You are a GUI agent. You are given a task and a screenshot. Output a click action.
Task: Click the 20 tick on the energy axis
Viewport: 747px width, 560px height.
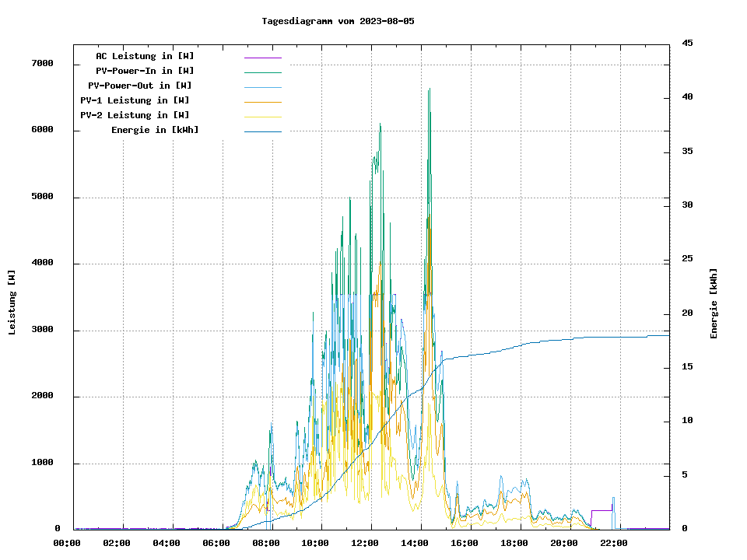(x=688, y=313)
